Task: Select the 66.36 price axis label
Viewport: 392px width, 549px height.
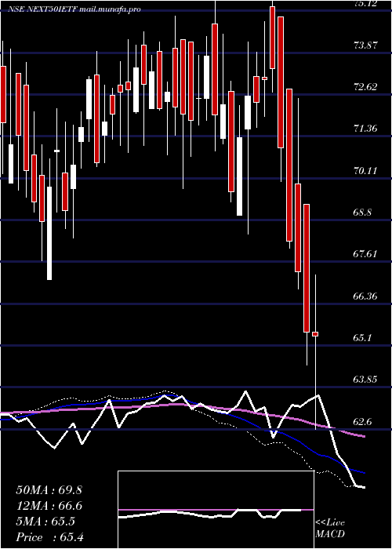Action: (366, 296)
